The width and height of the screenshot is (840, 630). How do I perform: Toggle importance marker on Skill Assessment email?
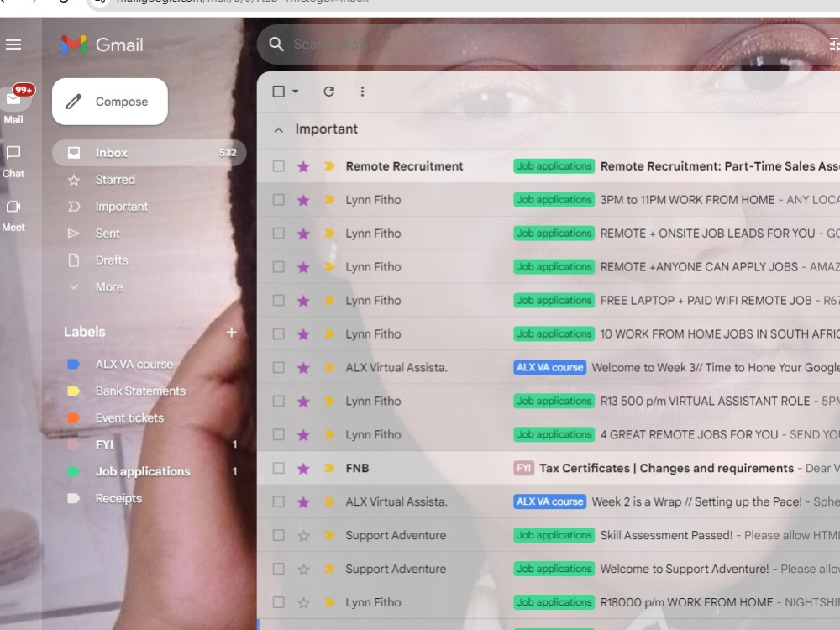329,535
